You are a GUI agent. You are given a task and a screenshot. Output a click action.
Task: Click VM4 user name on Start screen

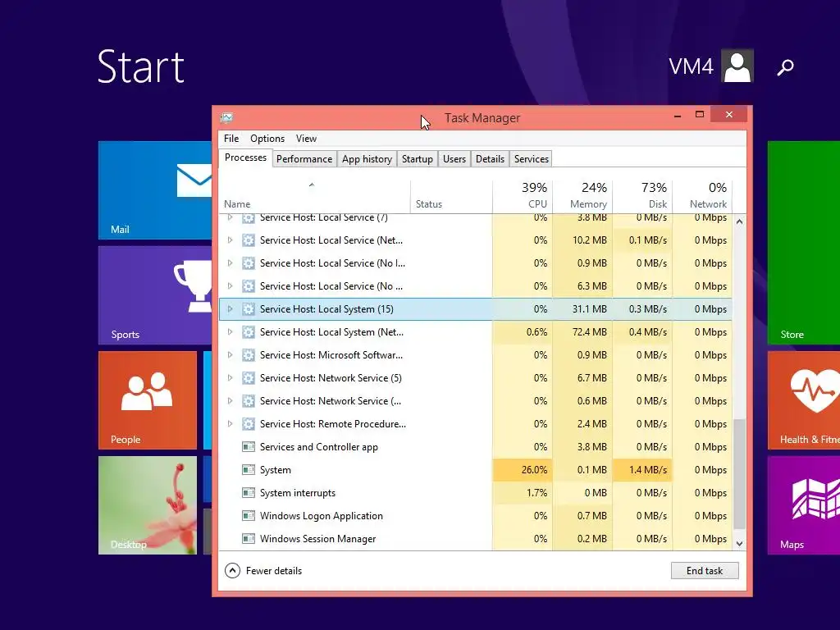(x=691, y=66)
